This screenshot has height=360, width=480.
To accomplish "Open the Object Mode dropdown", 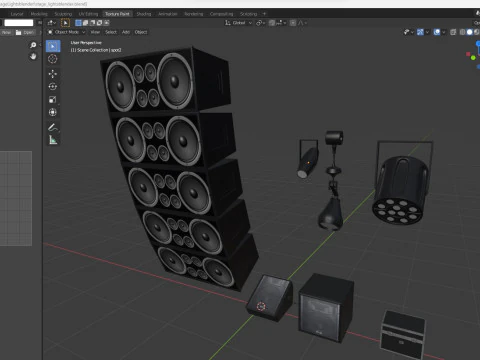I will coord(66,32).
